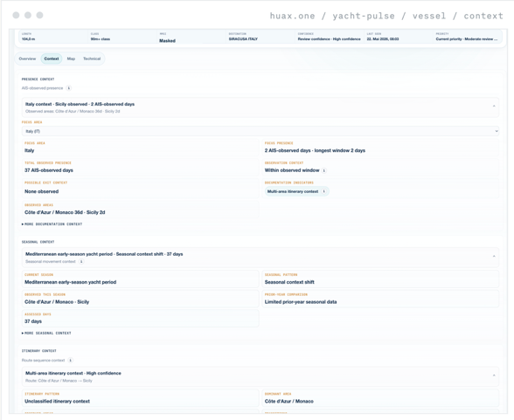Click the 2 AIS-observed days longest window text
This screenshot has width=514, height=420.
tap(315, 150)
